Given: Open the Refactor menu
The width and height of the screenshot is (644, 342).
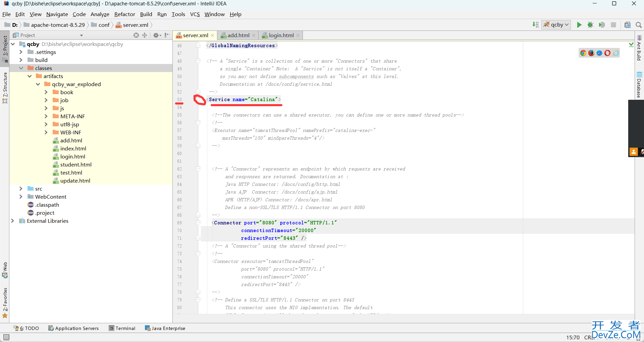Looking at the screenshot, I should [x=124, y=14].
